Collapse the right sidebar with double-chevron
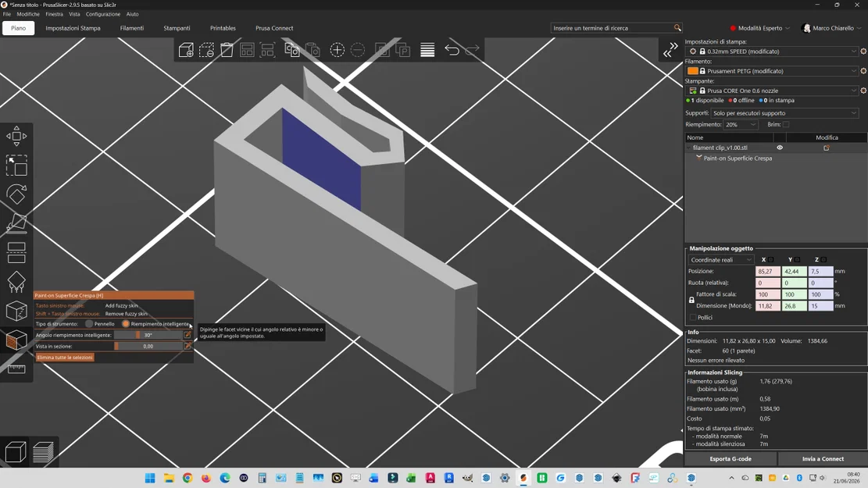The width and height of the screenshot is (868, 488). click(x=670, y=50)
